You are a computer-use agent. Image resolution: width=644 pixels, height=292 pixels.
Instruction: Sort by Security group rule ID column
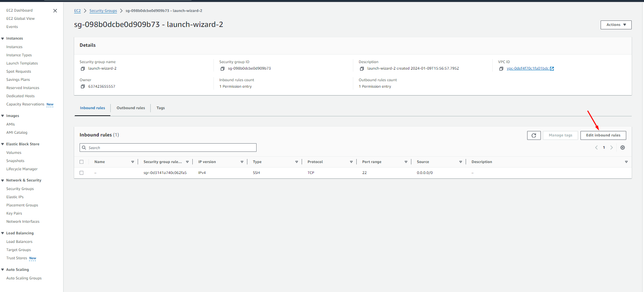187,162
